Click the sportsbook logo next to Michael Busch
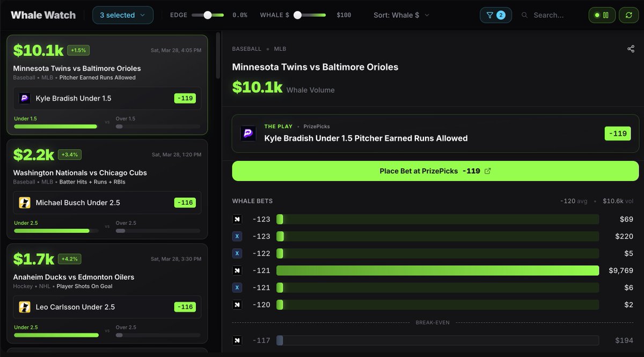Viewport: 644px width, 357px height. click(x=25, y=203)
